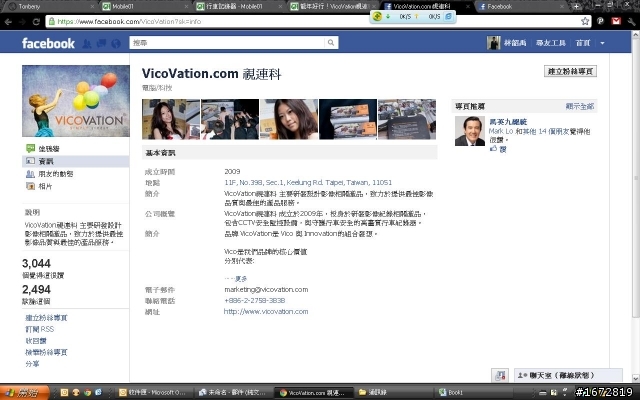Screen dimensions: 640x400
Task: Open first photo of woman in photo strip
Action: (x=171, y=119)
